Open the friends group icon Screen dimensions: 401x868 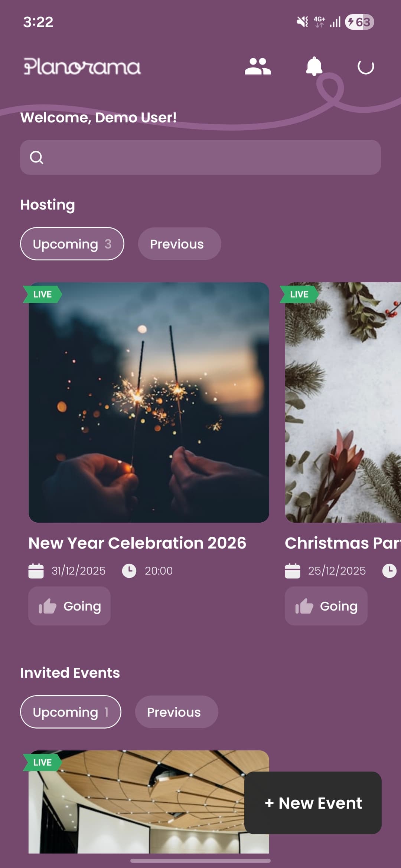[x=258, y=67]
